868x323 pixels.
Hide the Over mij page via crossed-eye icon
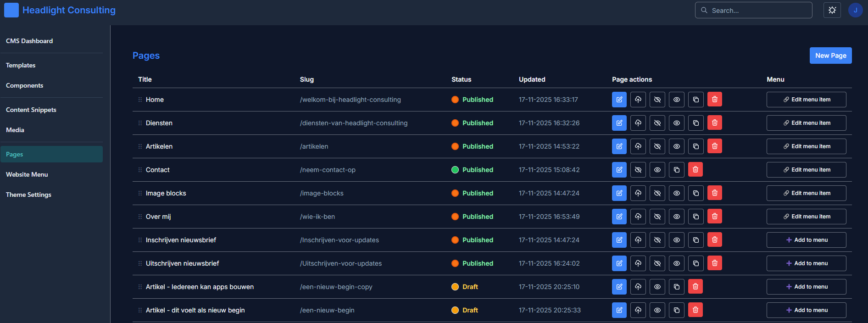click(x=657, y=217)
